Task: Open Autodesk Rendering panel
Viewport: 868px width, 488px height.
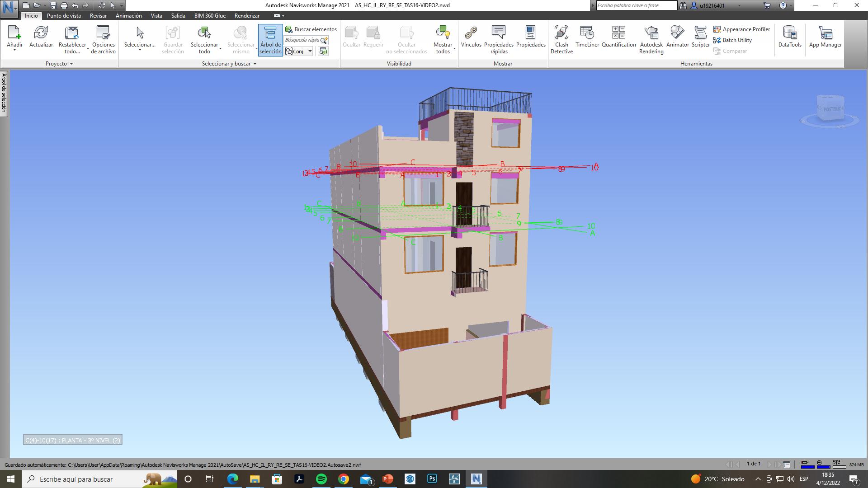Action: [x=651, y=39]
